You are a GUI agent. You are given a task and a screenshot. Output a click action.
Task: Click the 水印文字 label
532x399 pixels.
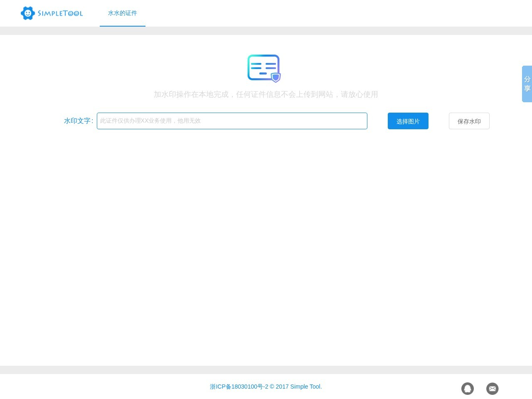pyautogui.click(x=78, y=121)
